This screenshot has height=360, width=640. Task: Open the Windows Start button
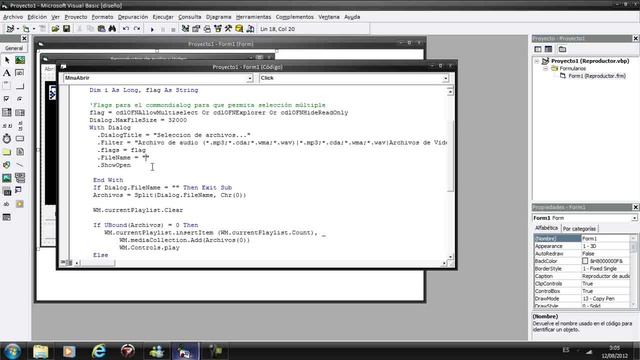12,351
